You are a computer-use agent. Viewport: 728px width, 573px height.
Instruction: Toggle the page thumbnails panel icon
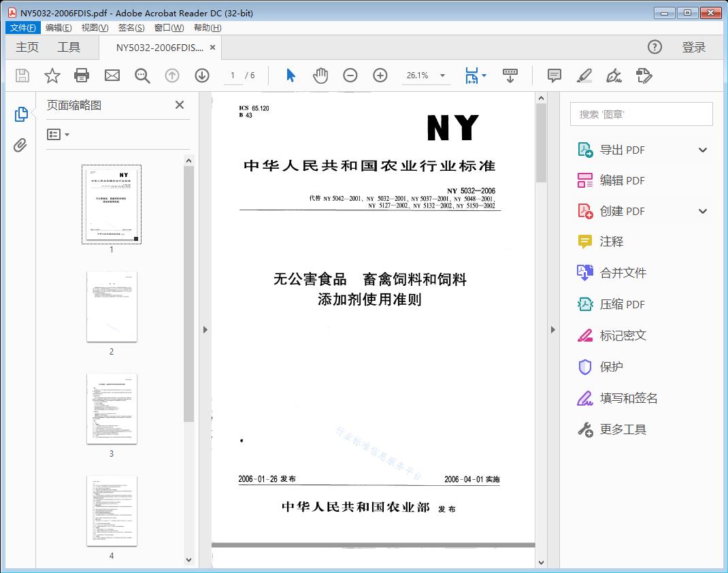[x=21, y=114]
